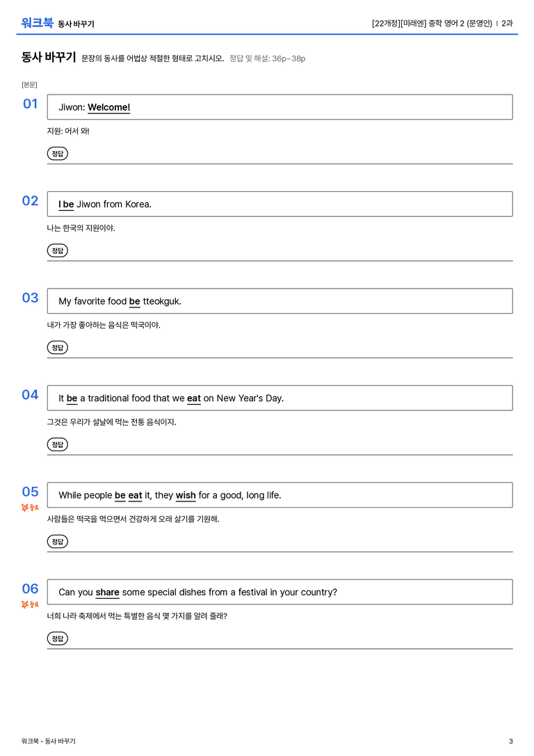Viewport: 534px width, 756px height.
Task: Click the '정답 및 해설: 36p~38p' reference text
Action: pyautogui.click(x=268, y=58)
